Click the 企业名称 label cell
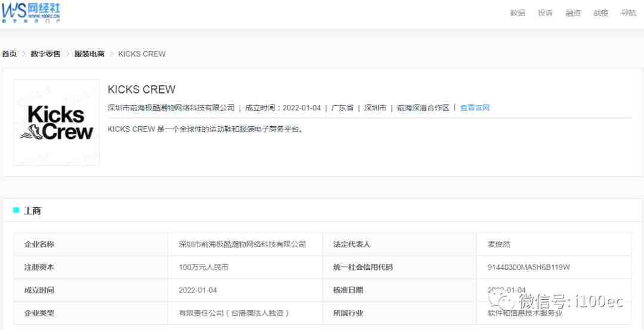This screenshot has height=330, width=644. pyautogui.click(x=91, y=244)
